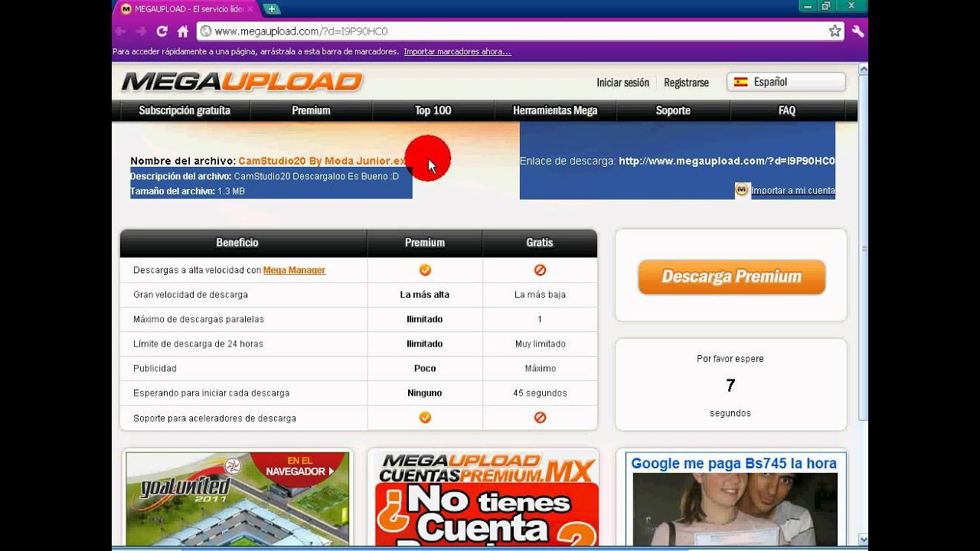Click 'Ninguno' table cell
This screenshot has height=551, width=980.
425,393
